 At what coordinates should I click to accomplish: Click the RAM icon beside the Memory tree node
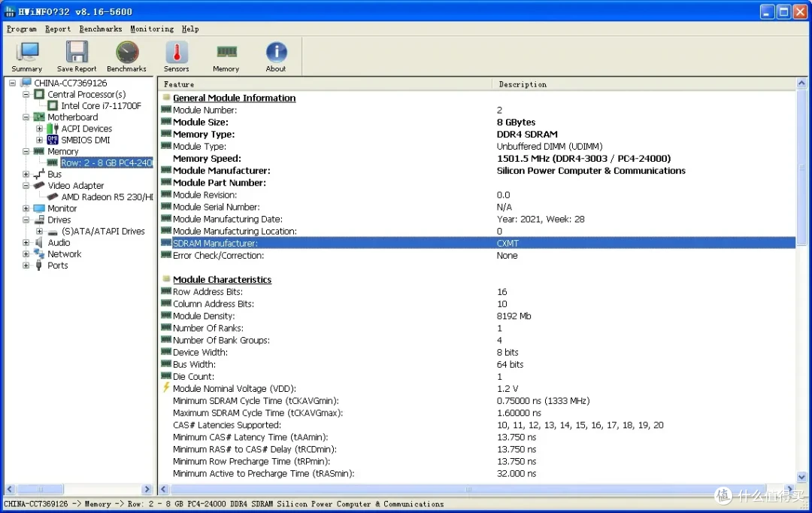[39, 150]
